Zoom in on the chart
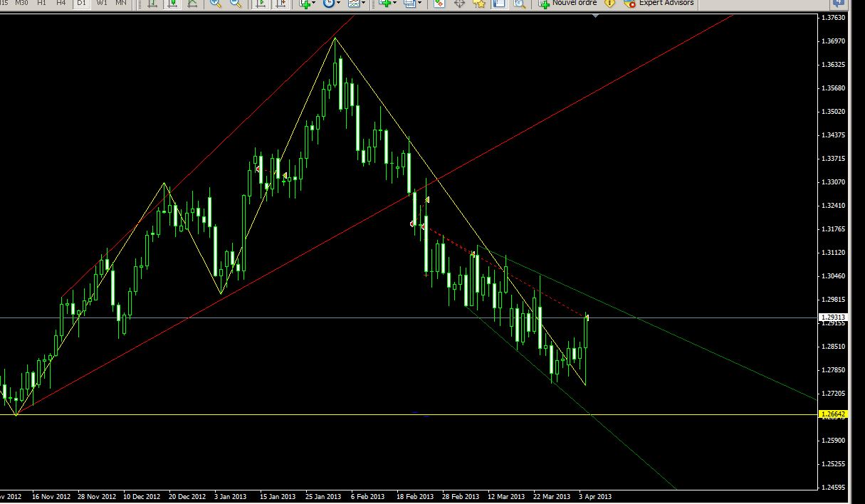Image resolution: width=865 pixels, height=504 pixels. pyautogui.click(x=216, y=4)
